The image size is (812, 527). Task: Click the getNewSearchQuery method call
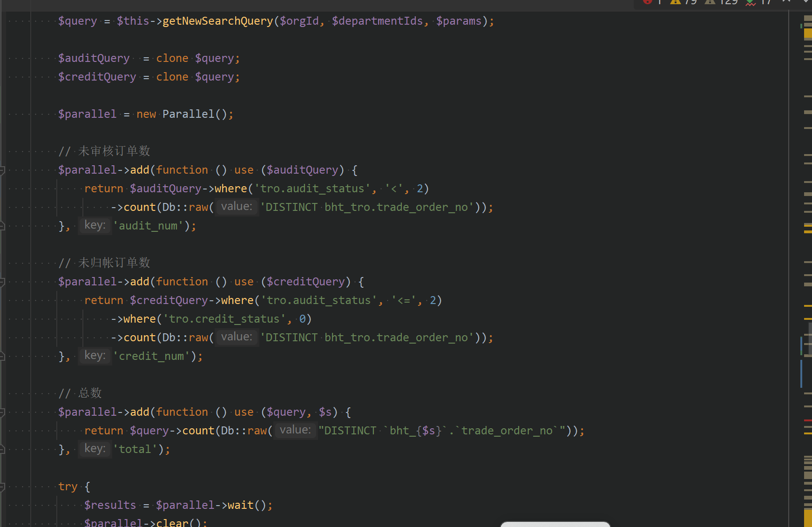point(217,20)
